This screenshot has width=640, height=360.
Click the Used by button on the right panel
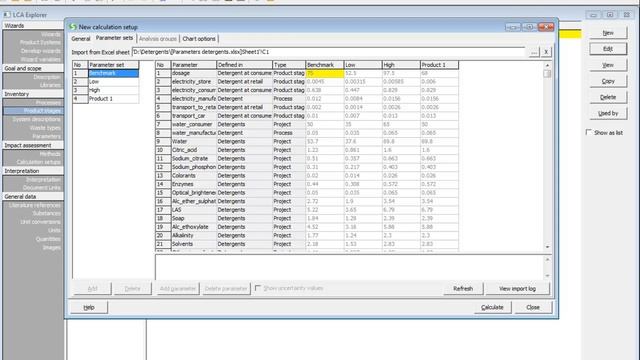coord(608,113)
